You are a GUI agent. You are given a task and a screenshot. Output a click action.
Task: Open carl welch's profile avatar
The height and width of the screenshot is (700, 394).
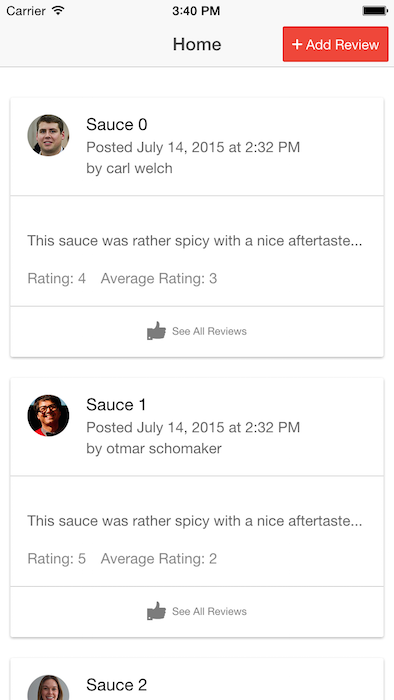[x=48, y=135]
